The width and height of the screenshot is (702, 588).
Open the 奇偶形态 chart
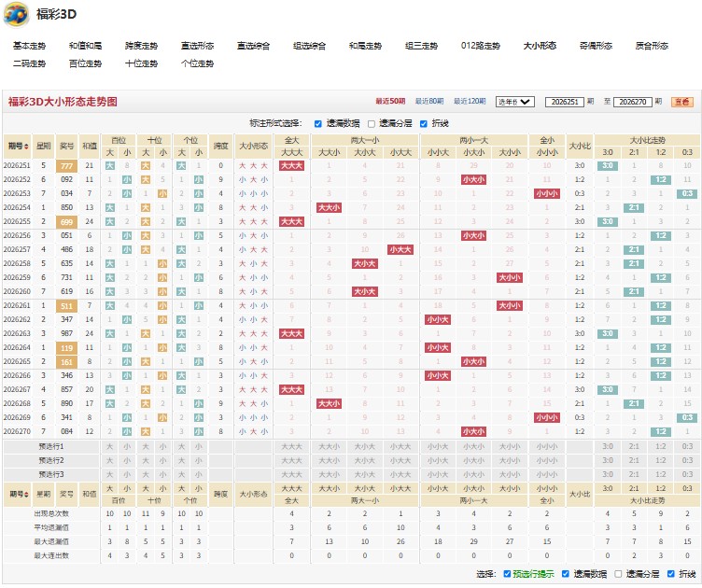(x=596, y=46)
